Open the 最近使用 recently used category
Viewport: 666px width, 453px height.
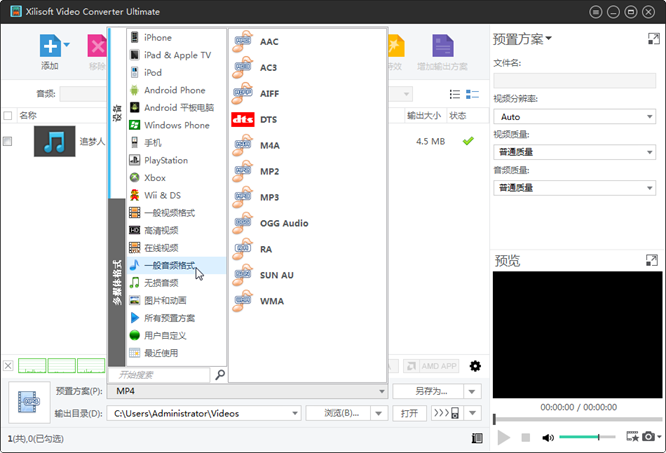(176, 353)
